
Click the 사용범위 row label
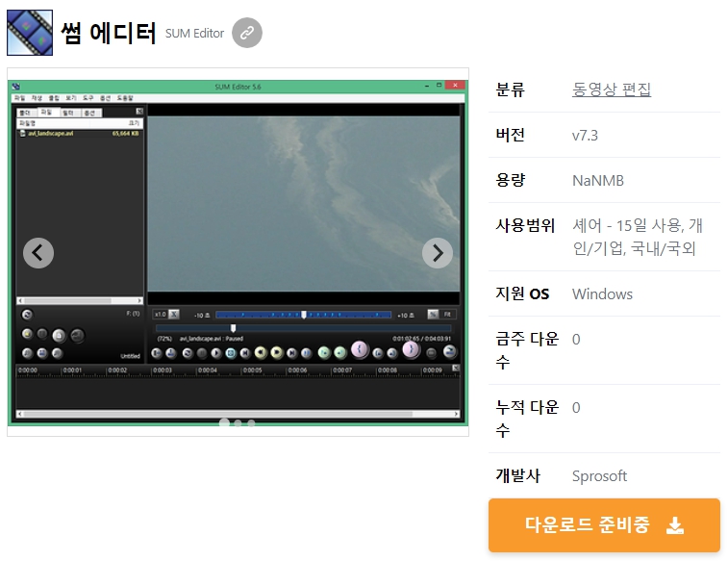[x=525, y=226]
